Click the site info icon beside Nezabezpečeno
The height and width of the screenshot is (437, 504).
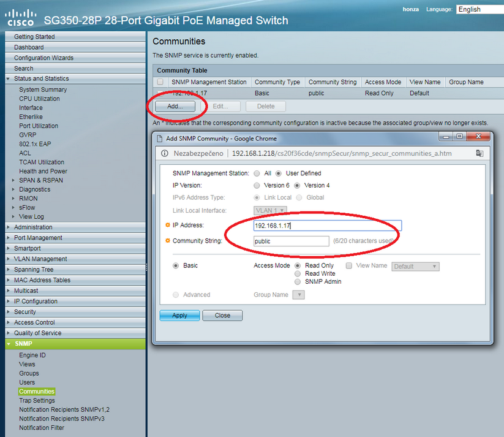(165, 153)
